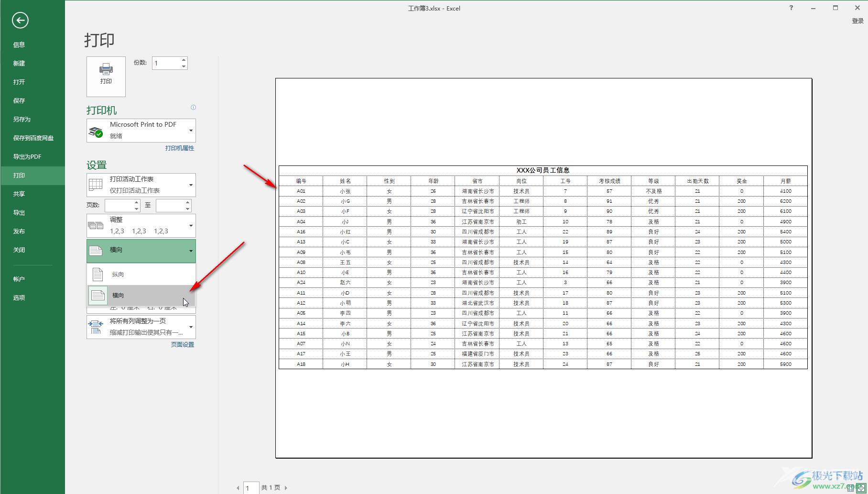Go back with the circular arrow icon
The width and height of the screenshot is (868, 494).
[20, 20]
